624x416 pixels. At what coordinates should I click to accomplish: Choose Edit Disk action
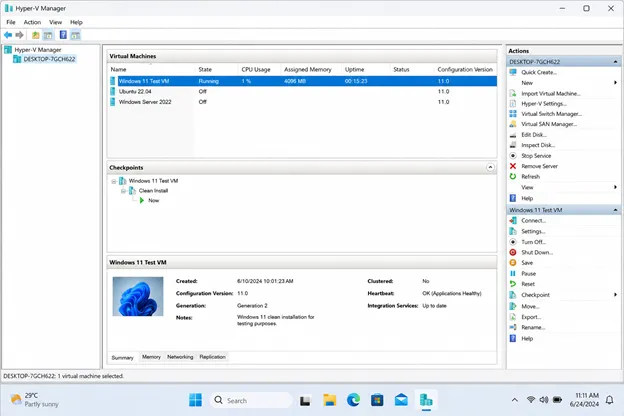[534, 135]
